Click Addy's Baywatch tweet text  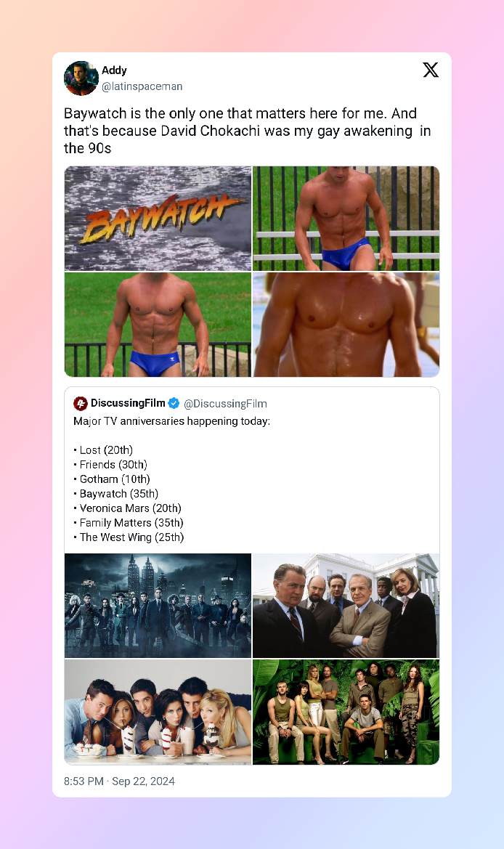[248, 131]
